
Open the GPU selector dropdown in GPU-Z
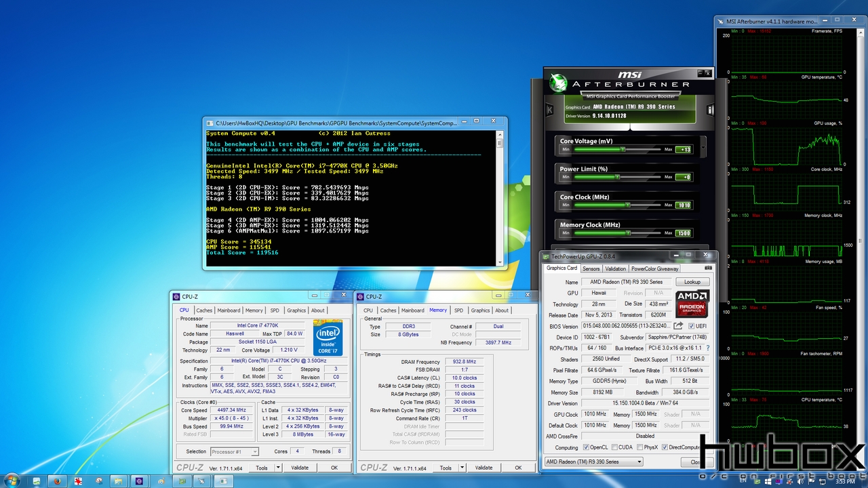[593, 462]
